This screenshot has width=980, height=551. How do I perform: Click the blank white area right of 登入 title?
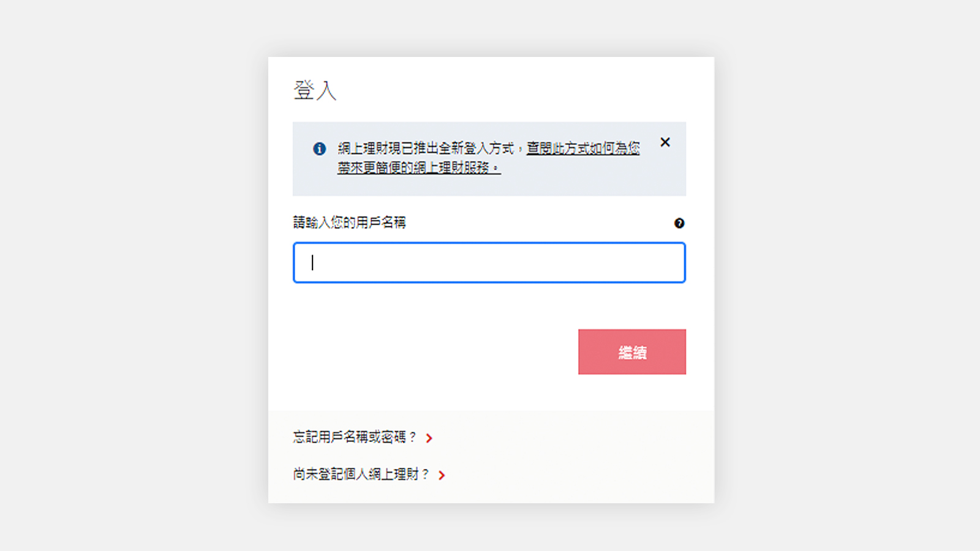coord(521,90)
